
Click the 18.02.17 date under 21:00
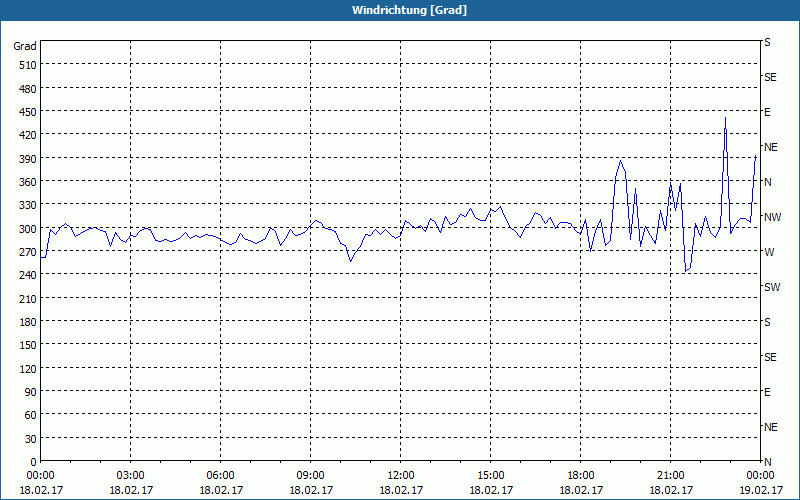coord(671,490)
